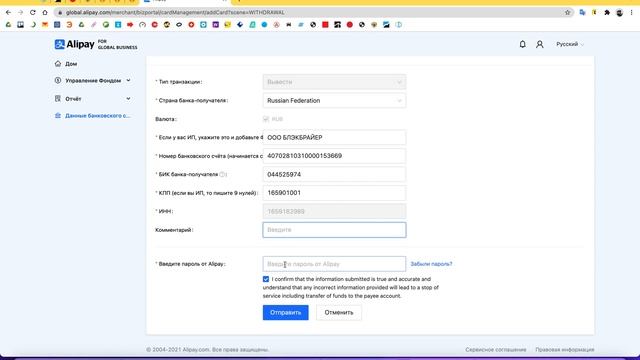The image size is (640, 360).
Task: Click the home icon beside Дом
Action: [x=58, y=64]
